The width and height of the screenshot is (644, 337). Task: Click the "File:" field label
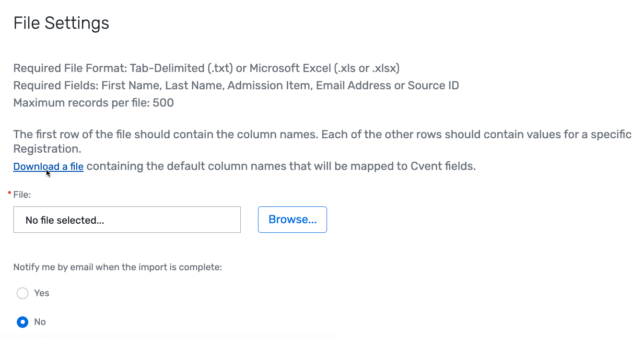(22, 194)
